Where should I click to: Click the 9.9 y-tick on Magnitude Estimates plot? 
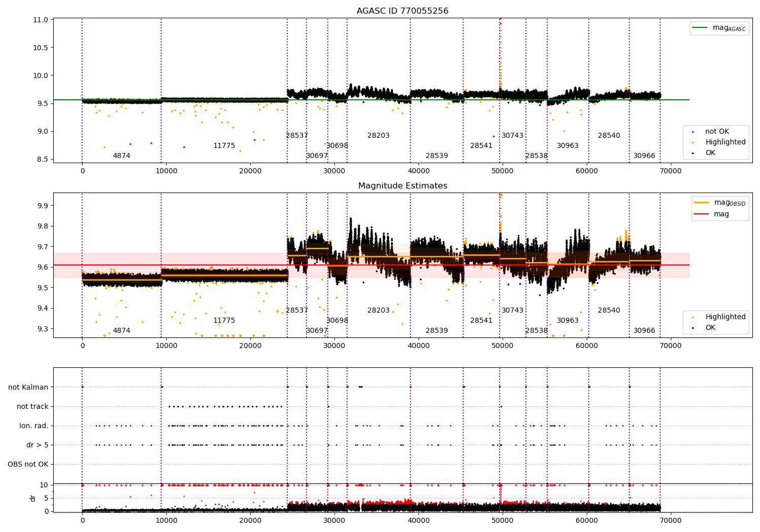(42, 206)
